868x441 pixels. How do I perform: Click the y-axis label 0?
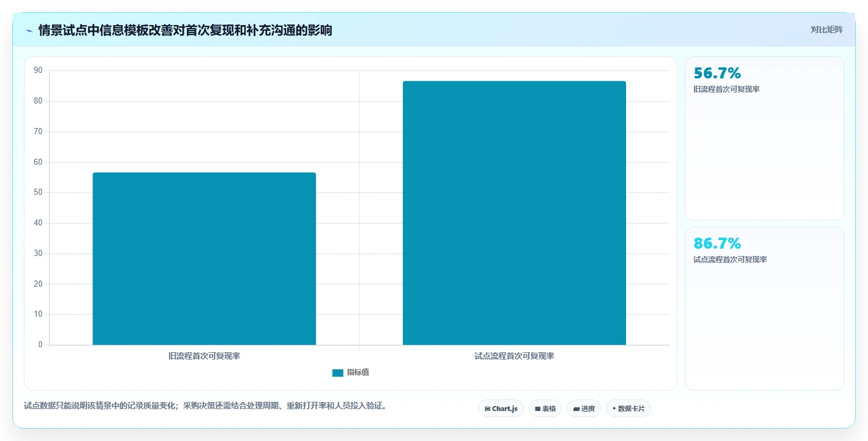coord(40,345)
